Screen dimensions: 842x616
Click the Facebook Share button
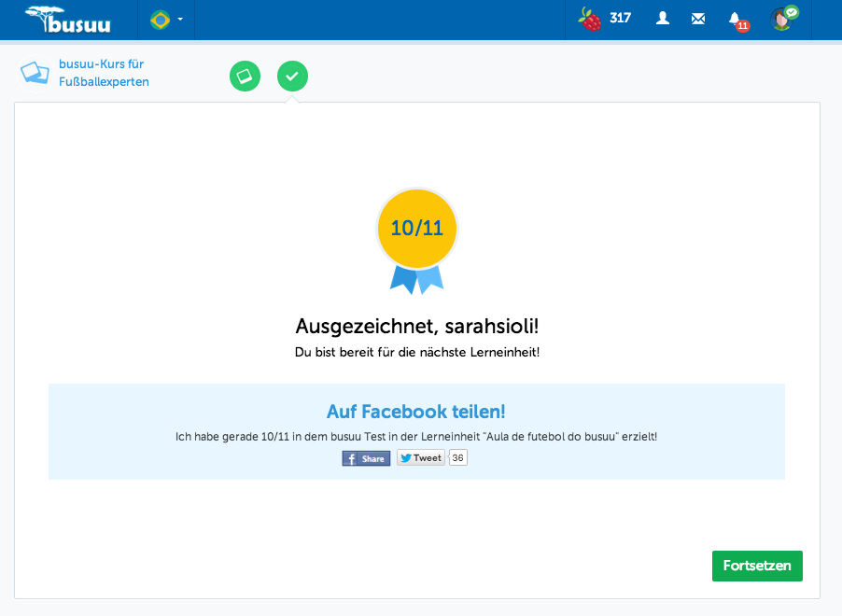pos(366,458)
